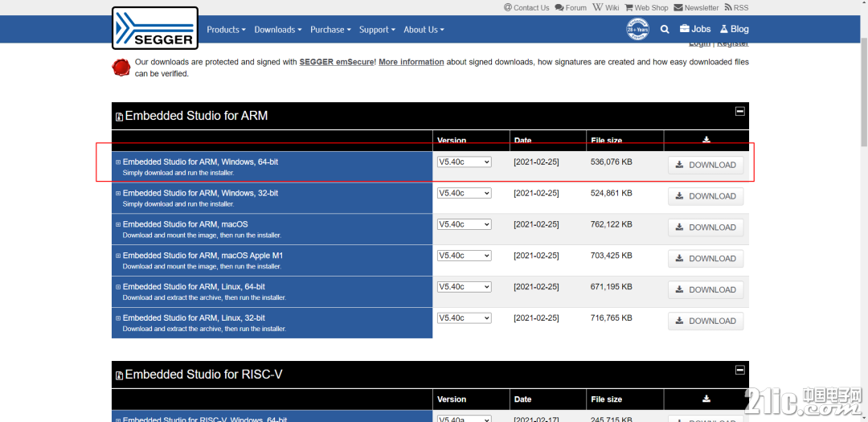Open the About Us menu
The width and height of the screenshot is (868, 422).
click(424, 30)
